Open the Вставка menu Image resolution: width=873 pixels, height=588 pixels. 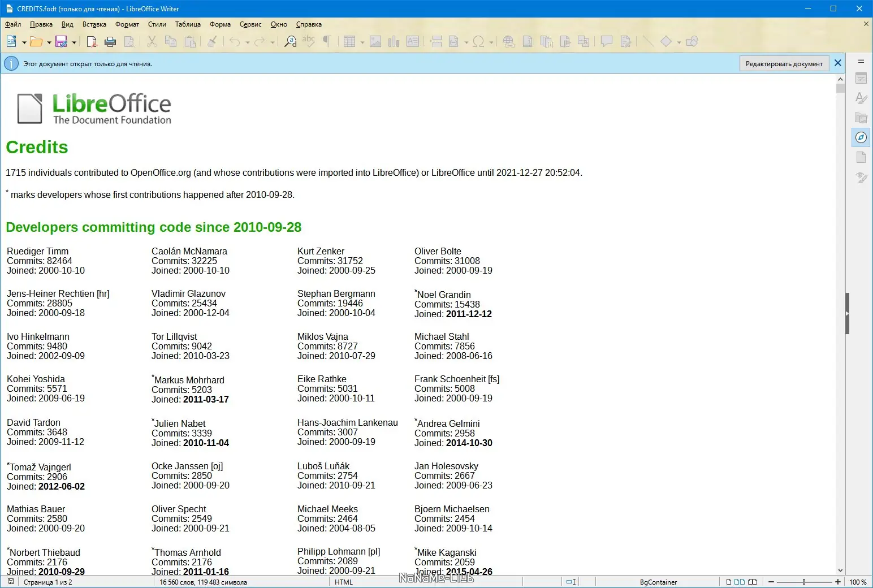[94, 24]
